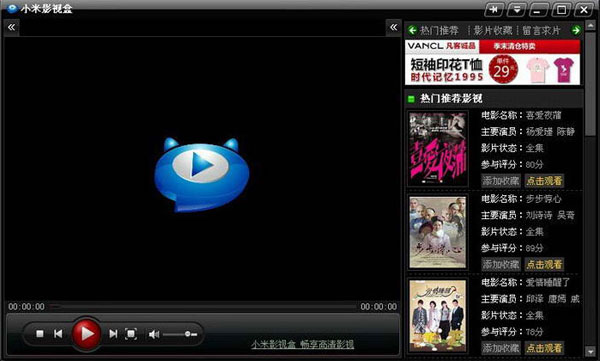The image size is (600, 361).
Task: Open the 影片收藏 tab
Action: [x=493, y=31]
